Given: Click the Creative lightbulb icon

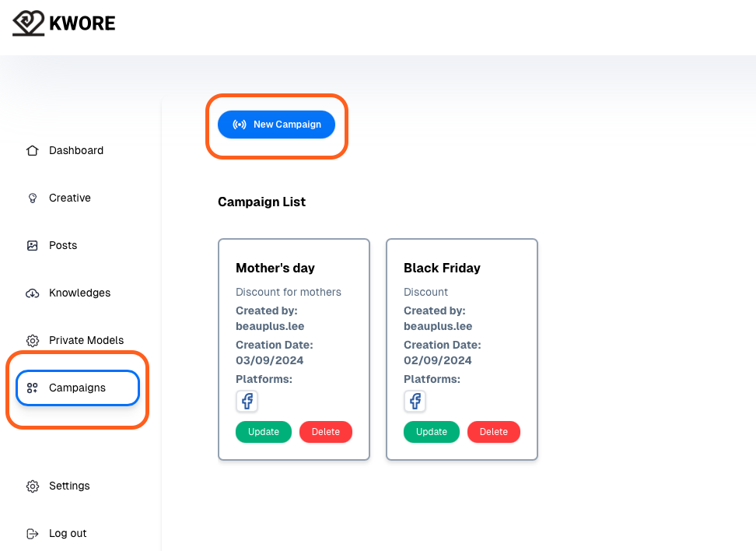Looking at the screenshot, I should click(x=33, y=198).
